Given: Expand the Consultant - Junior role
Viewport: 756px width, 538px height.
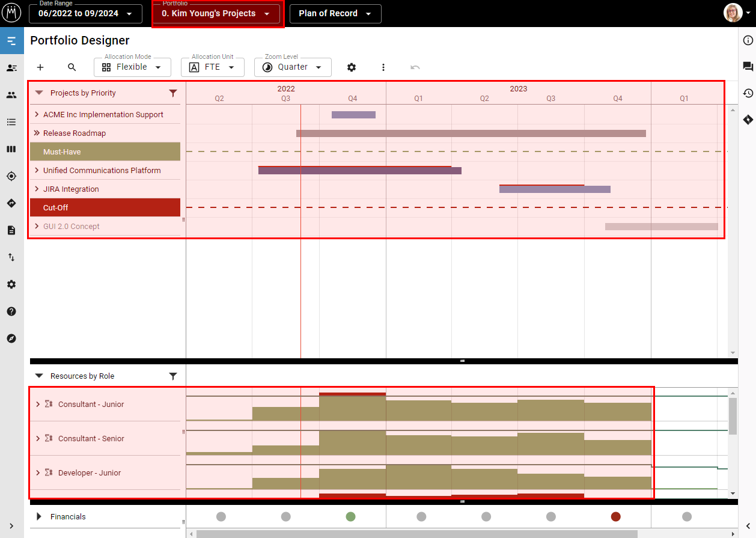Looking at the screenshot, I should pyautogui.click(x=38, y=405).
